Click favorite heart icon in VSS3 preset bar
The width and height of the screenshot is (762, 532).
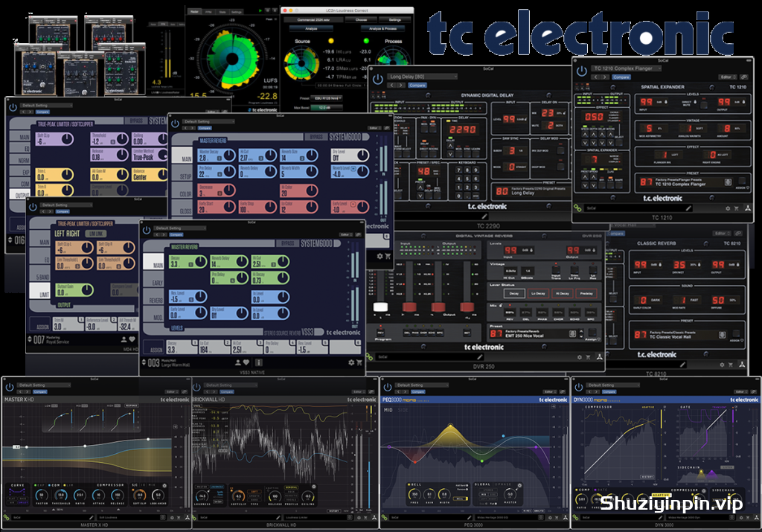(x=246, y=362)
